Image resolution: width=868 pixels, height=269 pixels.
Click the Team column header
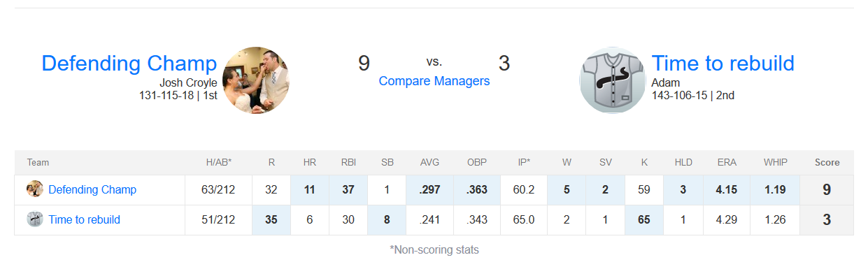(38, 162)
